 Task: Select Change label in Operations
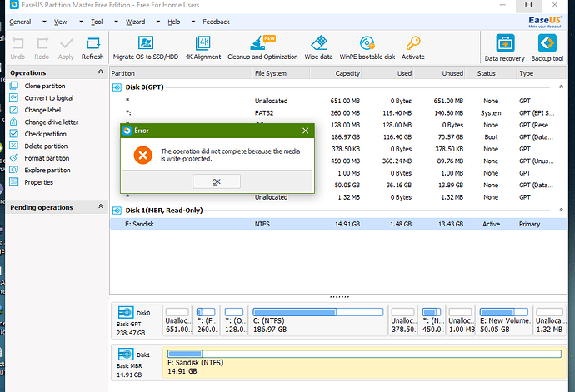[42, 110]
